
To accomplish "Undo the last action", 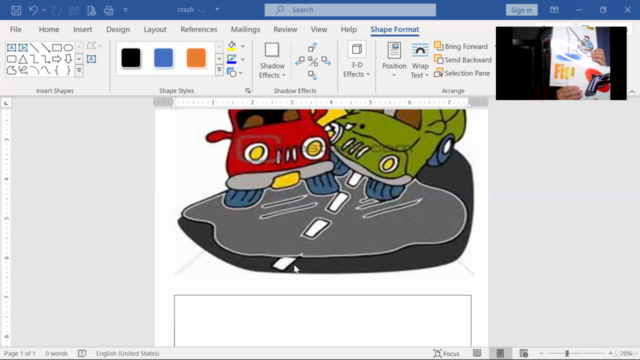I will pyautogui.click(x=33, y=10).
